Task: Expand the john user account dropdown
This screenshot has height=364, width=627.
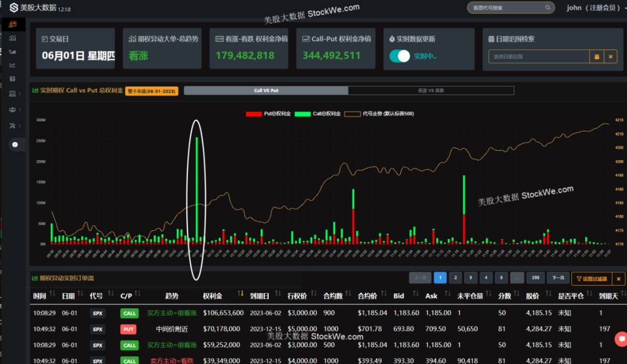Action: (x=593, y=8)
